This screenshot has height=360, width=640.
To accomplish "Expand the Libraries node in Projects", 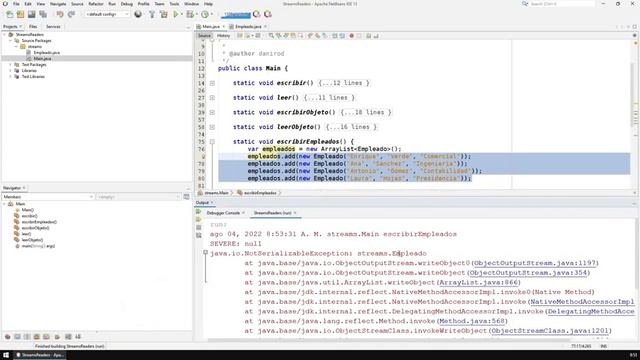I will (x=11, y=71).
